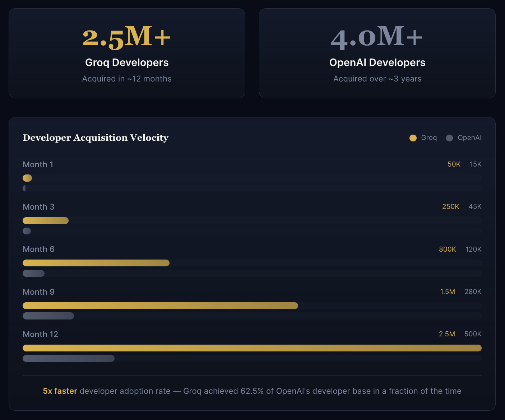Click the Groq legend label

(429, 138)
